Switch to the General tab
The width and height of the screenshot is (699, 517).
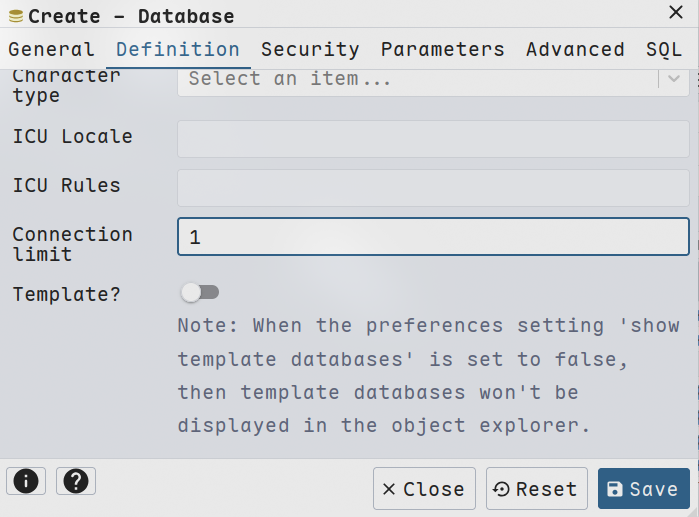pyautogui.click(x=51, y=49)
